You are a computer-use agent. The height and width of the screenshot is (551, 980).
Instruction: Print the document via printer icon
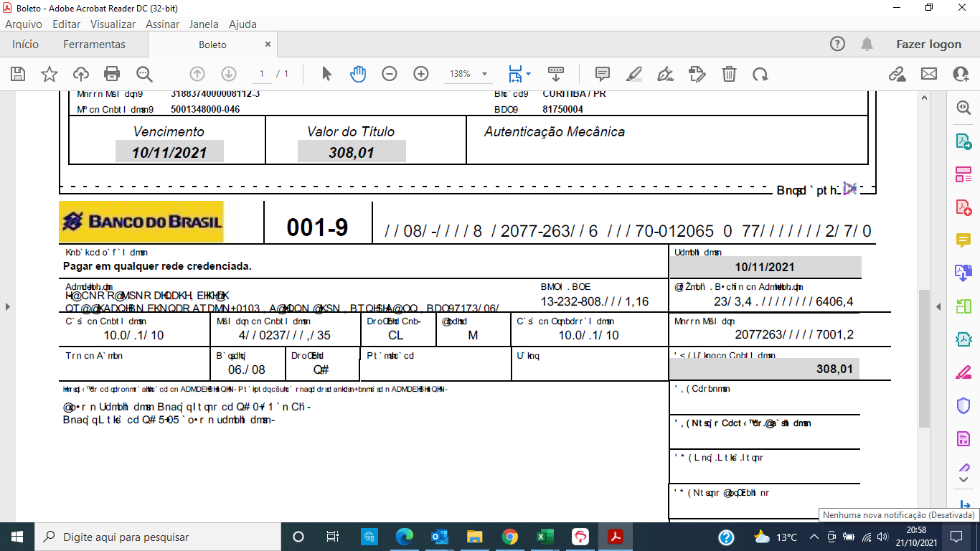(x=112, y=73)
